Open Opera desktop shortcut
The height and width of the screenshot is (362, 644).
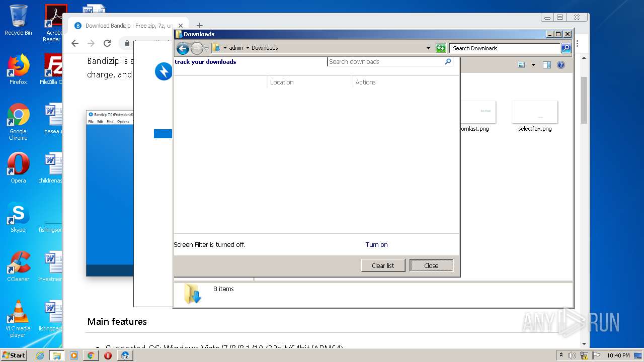(x=18, y=168)
